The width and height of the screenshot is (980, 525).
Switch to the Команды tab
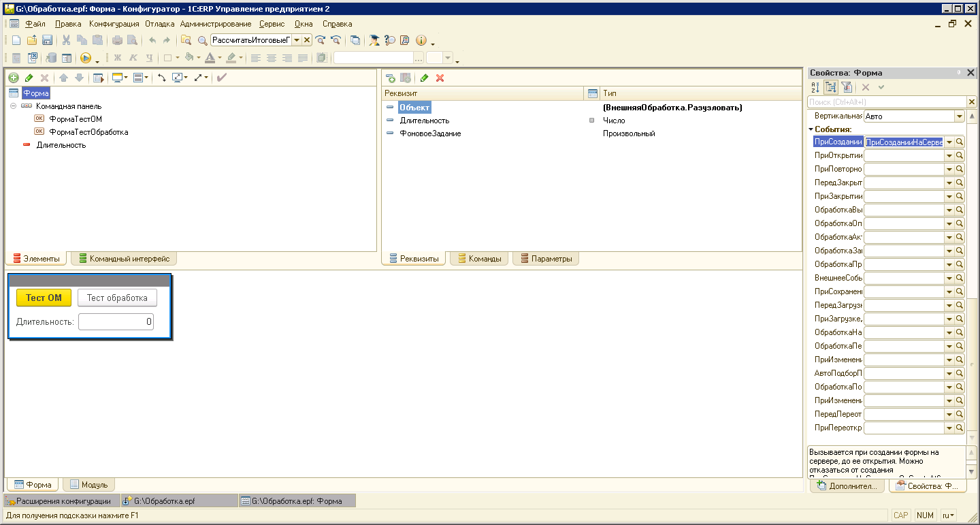pos(478,259)
